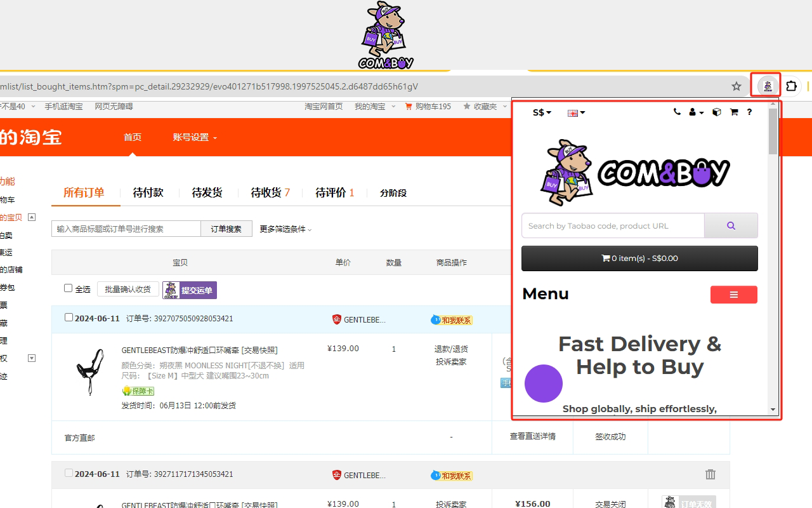Screen dimensions: 812x508
Task: Click the 退款/退货 link
Action: tap(451, 349)
